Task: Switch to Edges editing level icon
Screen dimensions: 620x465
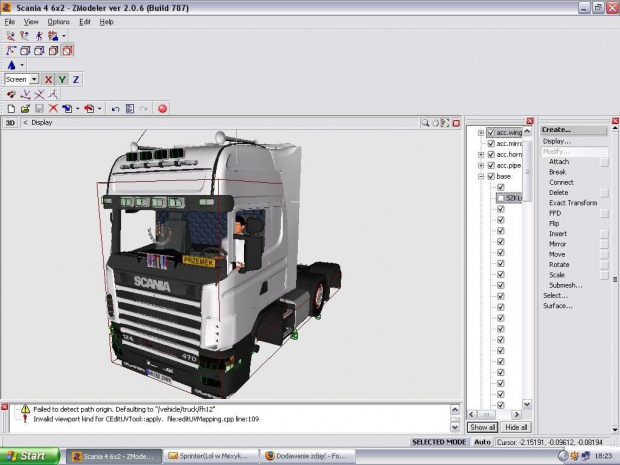Action: click(25, 51)
